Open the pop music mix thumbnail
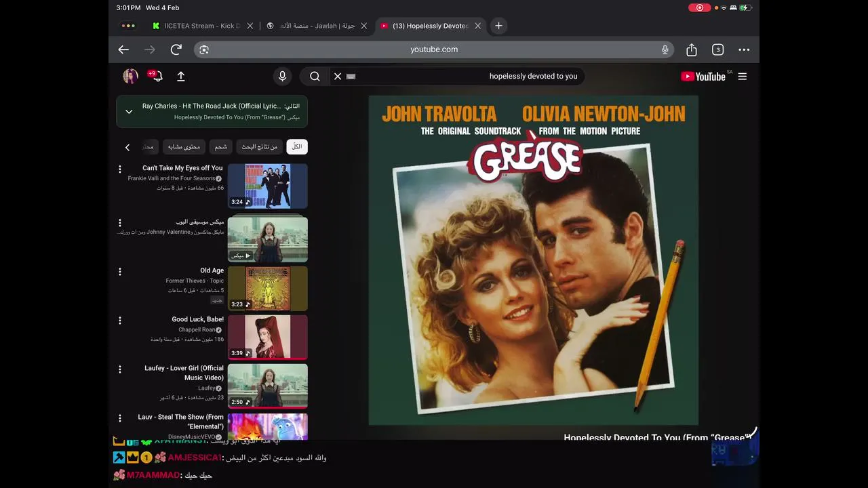The height and width of the screenshot is (488, 868). point(267,239)
